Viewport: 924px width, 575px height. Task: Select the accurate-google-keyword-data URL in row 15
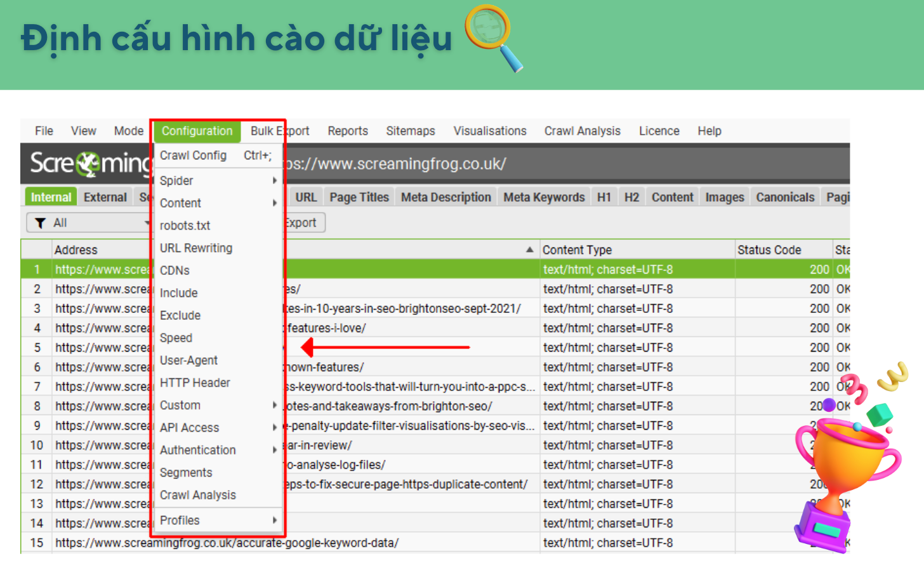227,543
